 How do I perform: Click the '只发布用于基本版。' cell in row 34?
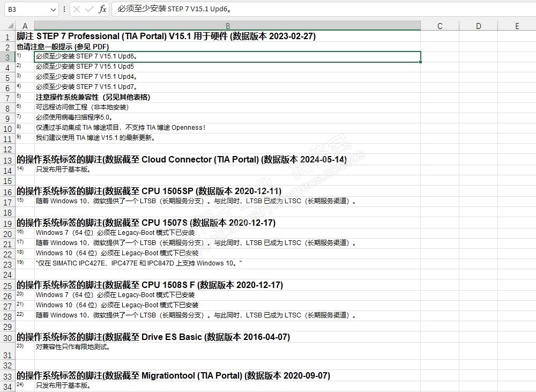click(x=227, y=386)
